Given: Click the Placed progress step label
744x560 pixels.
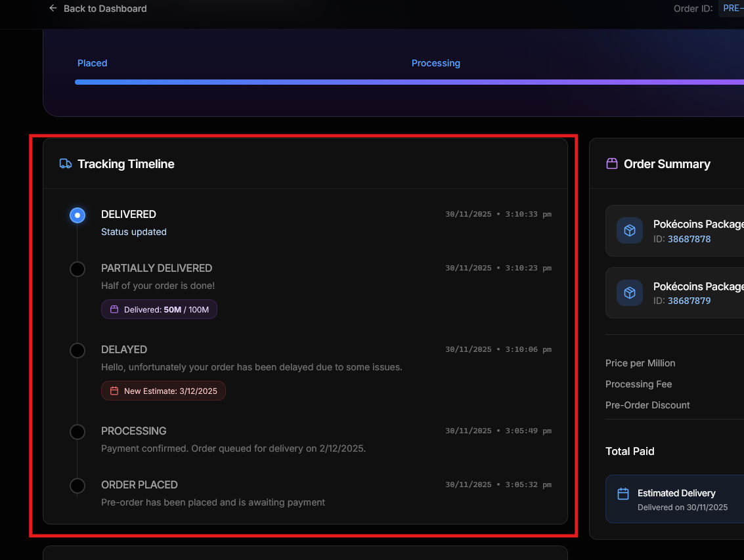Looking at the screenshot, I should 93,63.
